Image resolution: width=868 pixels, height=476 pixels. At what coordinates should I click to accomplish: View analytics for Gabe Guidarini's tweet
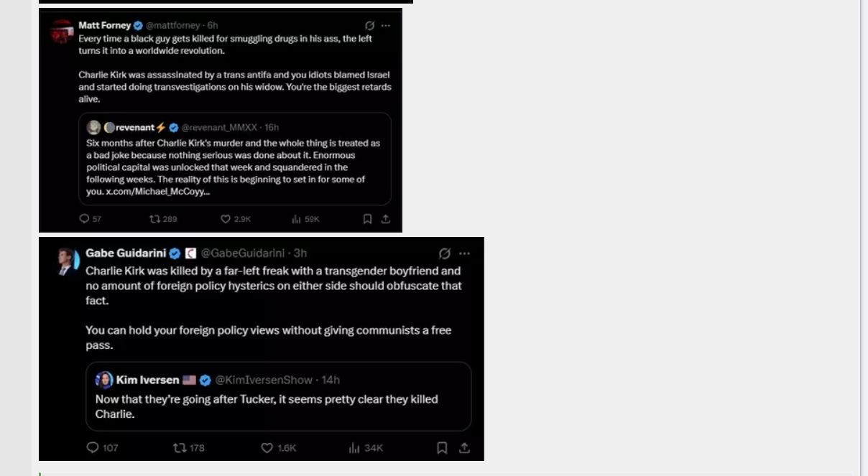click(354, 447)
